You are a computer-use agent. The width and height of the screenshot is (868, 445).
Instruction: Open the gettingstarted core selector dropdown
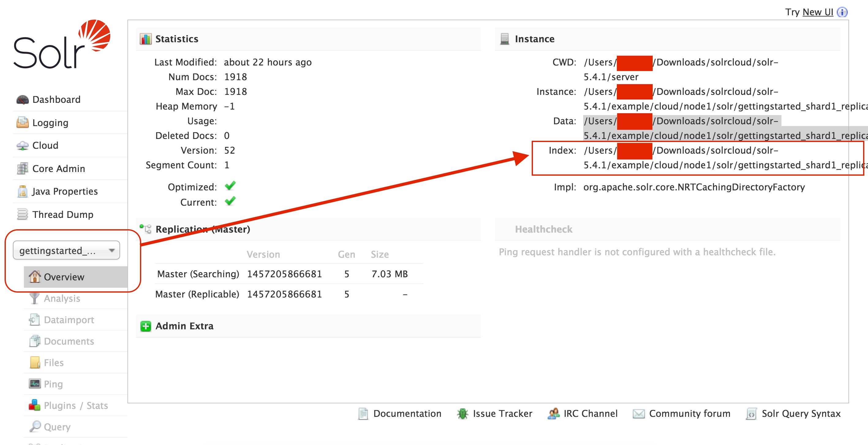pos(66,250)
